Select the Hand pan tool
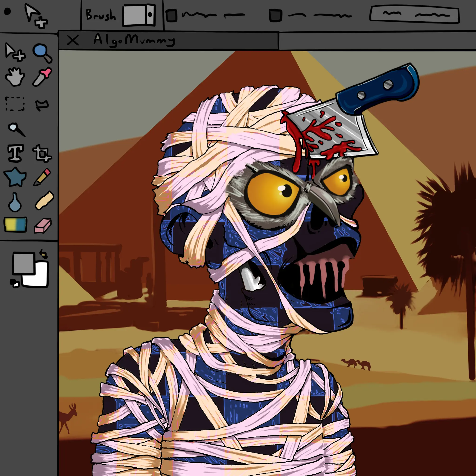This screenshot has height=476, width=476. 15,77
